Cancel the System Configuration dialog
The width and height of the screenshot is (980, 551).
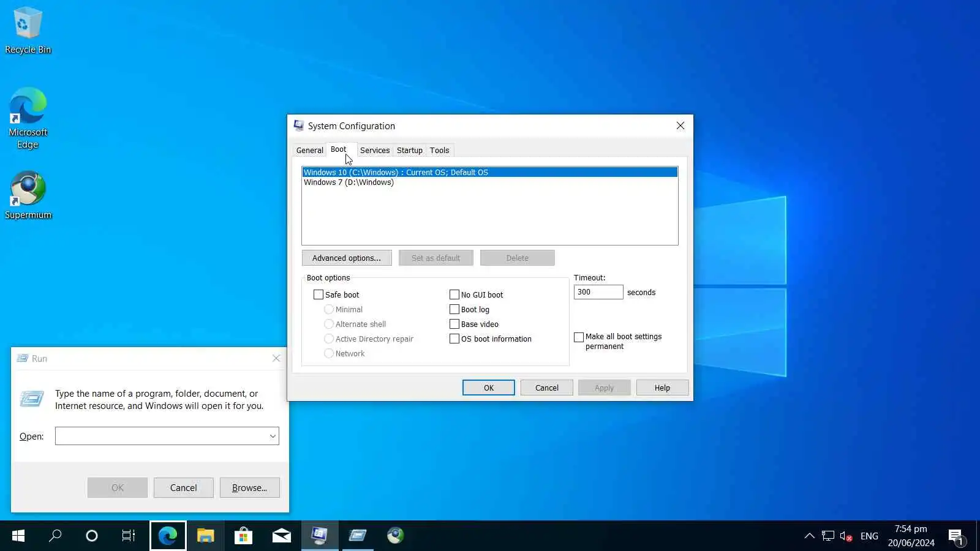pos(547,388)
